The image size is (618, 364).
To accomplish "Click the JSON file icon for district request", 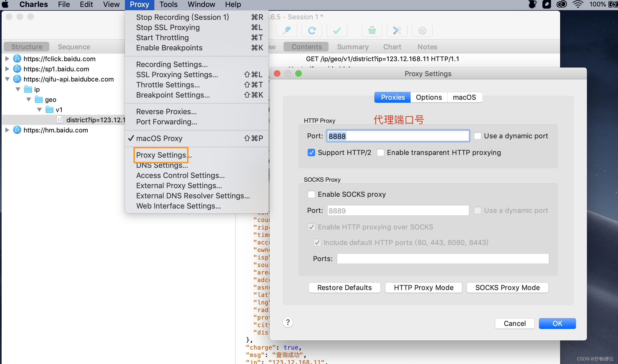I will (x=60, y=120).
